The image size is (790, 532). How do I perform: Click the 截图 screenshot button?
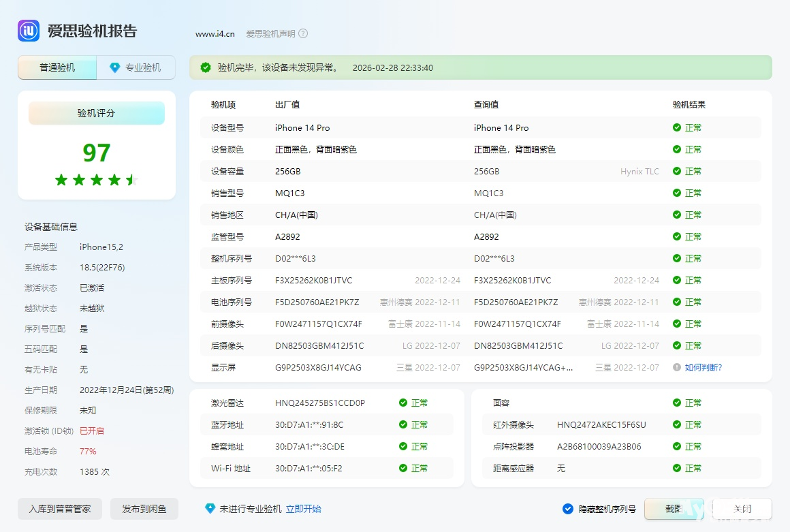click(674, 509)
